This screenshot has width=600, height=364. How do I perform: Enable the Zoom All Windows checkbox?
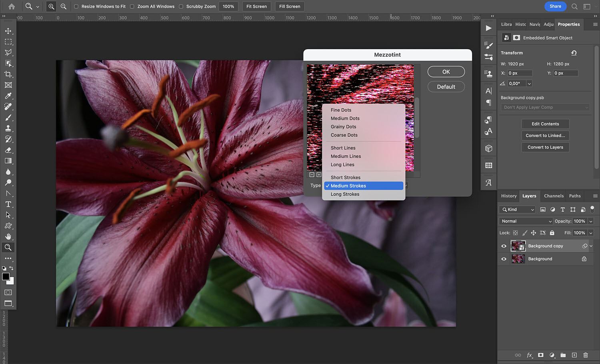point(132,6)
